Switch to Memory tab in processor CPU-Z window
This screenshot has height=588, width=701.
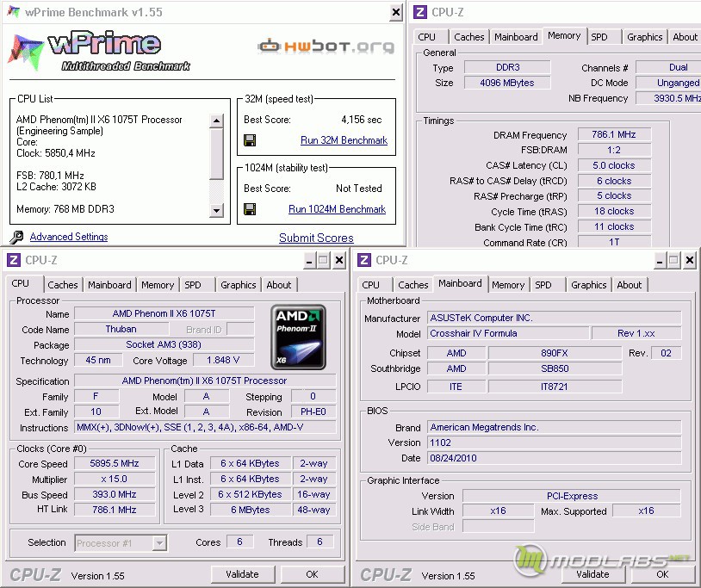(158, 285)
